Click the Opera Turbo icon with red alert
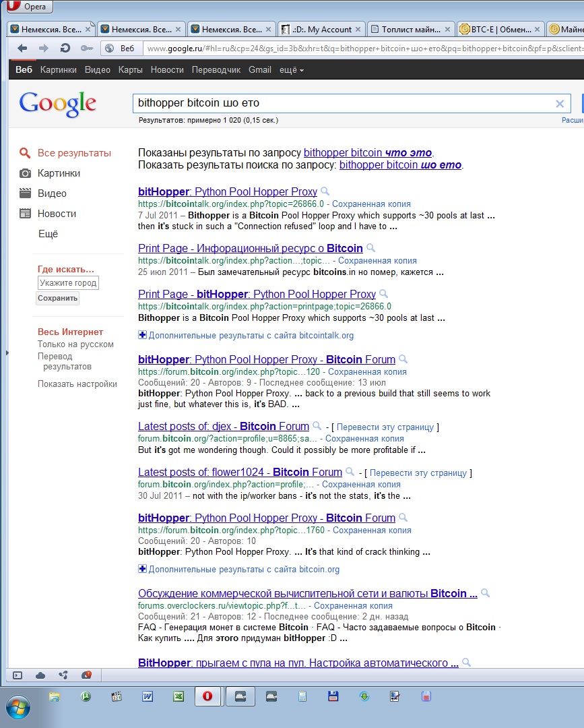 86,675
